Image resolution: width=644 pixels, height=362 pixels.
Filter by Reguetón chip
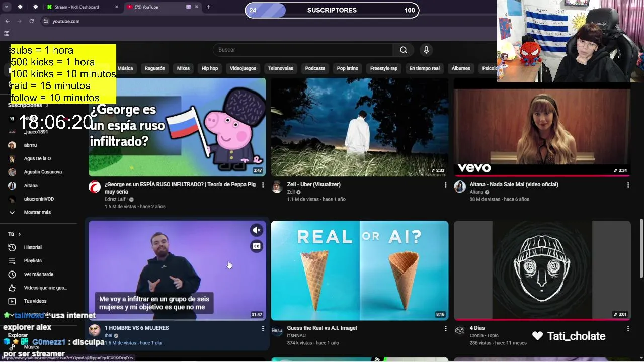(x=155, y=68)
